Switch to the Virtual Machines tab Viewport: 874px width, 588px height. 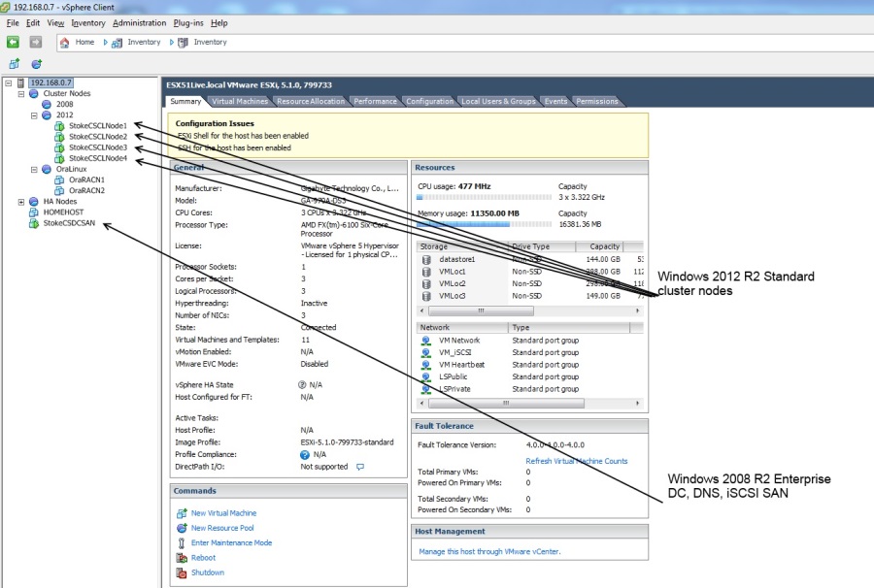(240, 101)
